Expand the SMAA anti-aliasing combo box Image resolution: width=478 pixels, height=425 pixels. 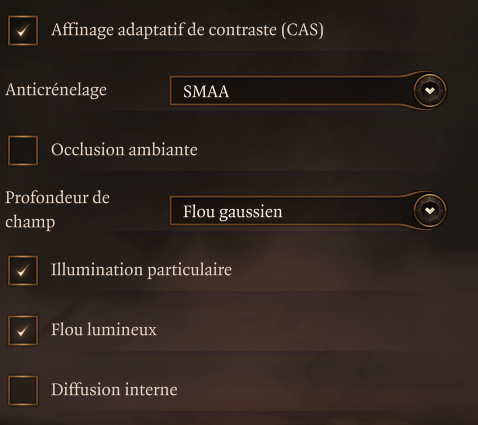click(308, 91)
